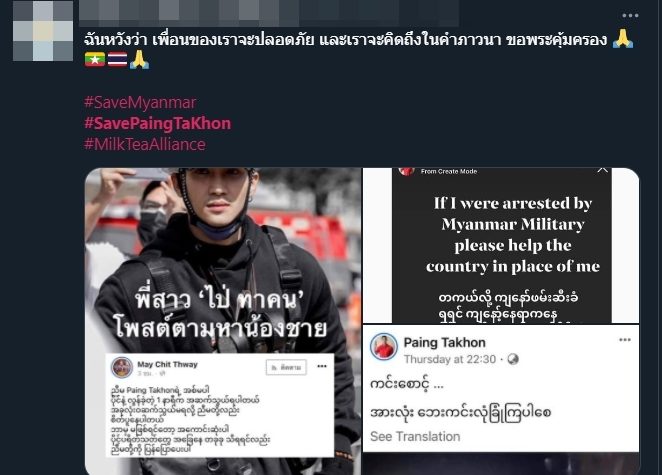Image resolution: width=662 pixels, height=475 pixels.
Task: Click the May Chit Thway name
Action: point(167,364)
